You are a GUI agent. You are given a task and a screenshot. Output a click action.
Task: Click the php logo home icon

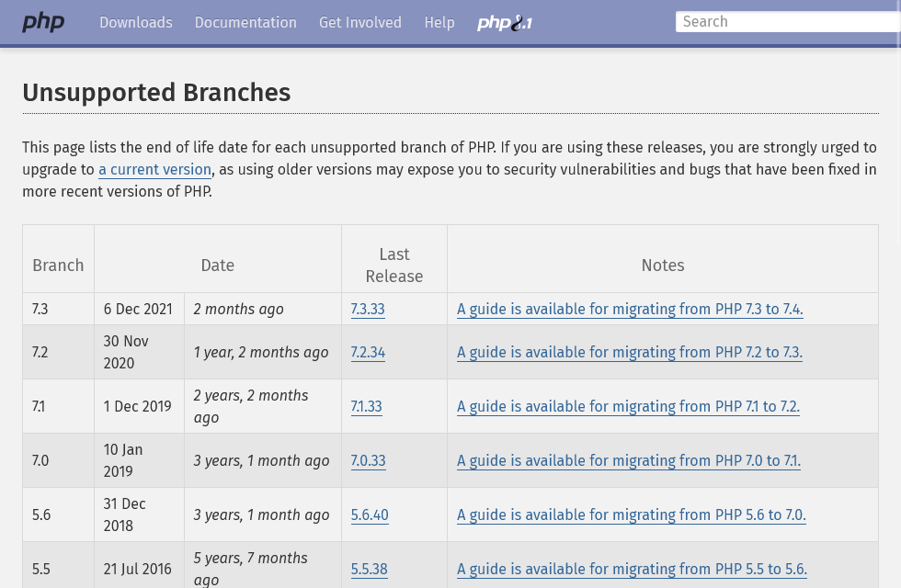point(43,22)
